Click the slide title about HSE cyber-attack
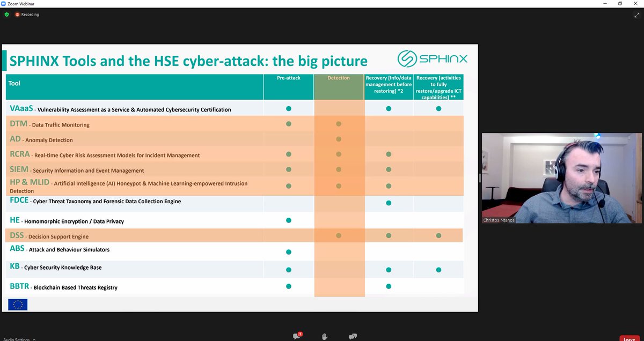 (188, 61)
